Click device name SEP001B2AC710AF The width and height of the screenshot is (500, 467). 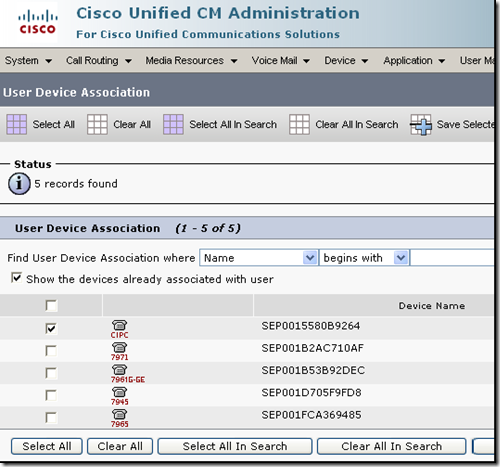coord(312,348)
